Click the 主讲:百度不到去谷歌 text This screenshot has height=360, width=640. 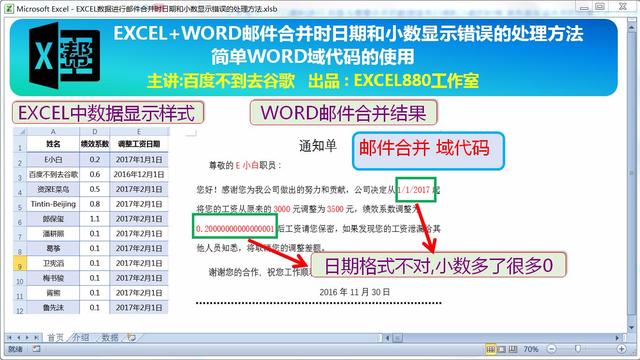click(x=221, y=80)
